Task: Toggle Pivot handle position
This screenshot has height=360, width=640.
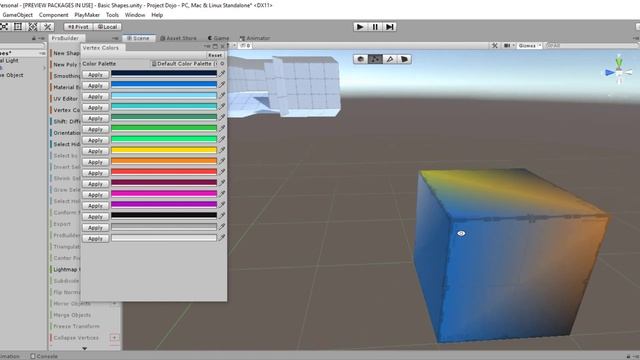Action: (78, 27)
